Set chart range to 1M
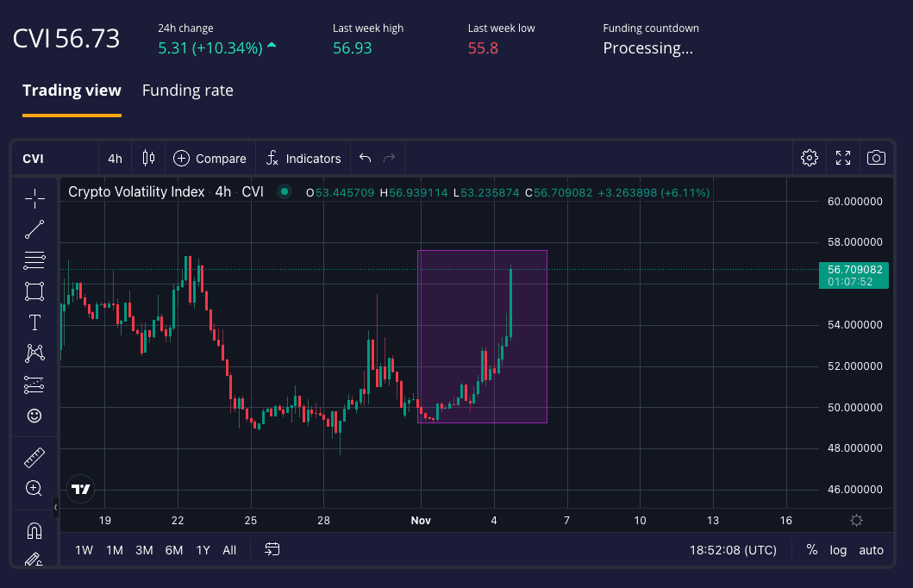913x588 pixels. (114, 550)
